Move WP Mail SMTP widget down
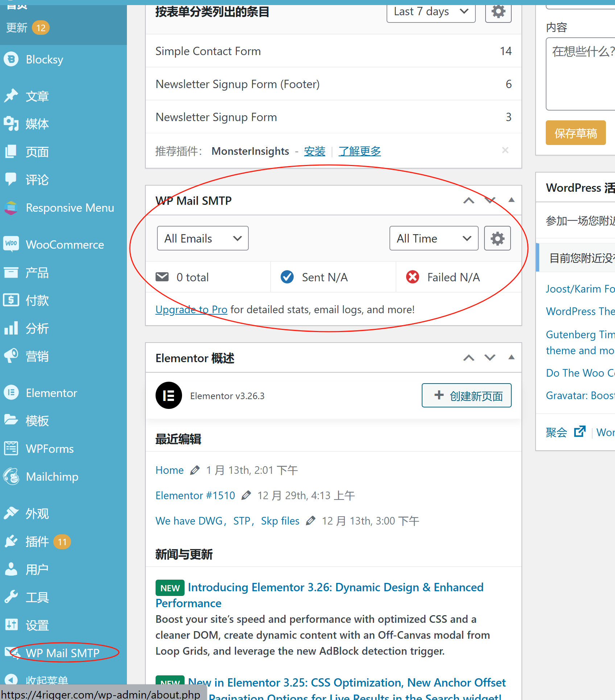615x700 pixels. pyautogui.click(x=490, y=200)
